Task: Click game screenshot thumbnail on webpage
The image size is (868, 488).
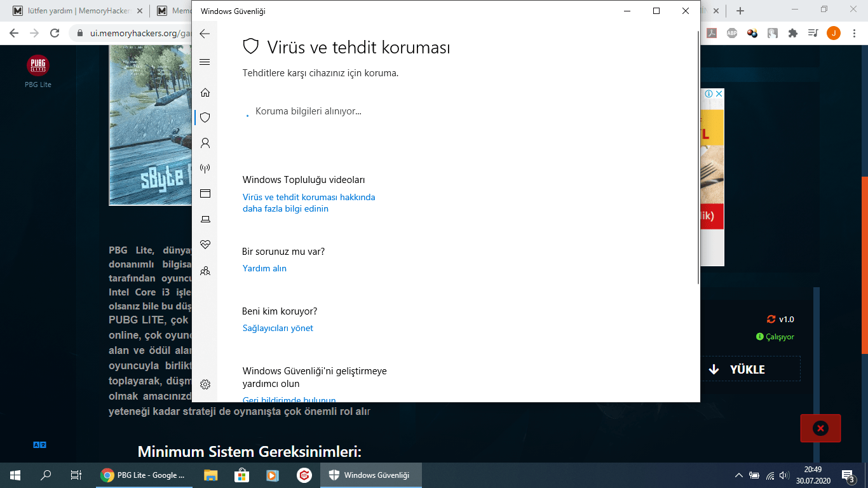Action: tap(151, 125)
